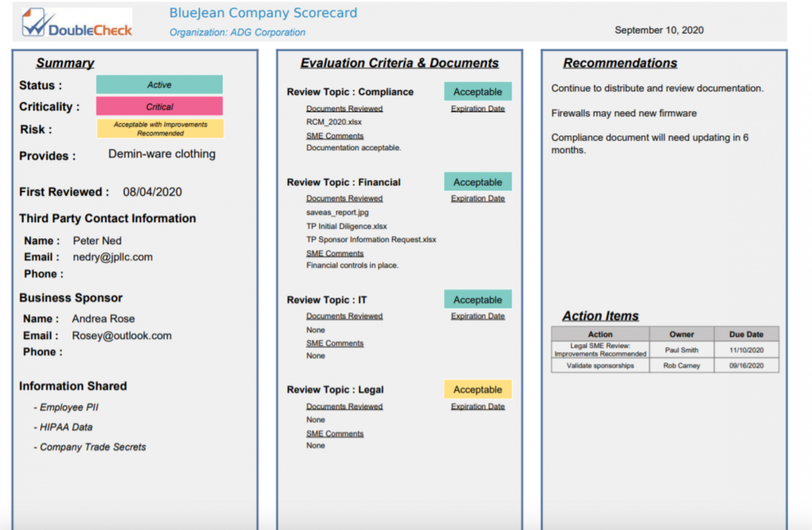
Task: Click Expiration Date under Financial topic
Action: tap(477, 198)
